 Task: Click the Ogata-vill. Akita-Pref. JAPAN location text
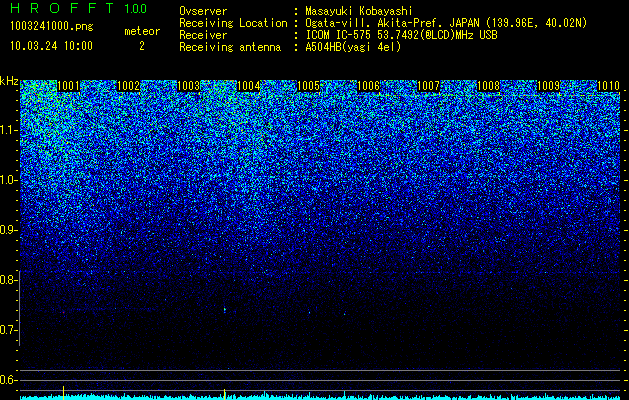tap(445, 23)
